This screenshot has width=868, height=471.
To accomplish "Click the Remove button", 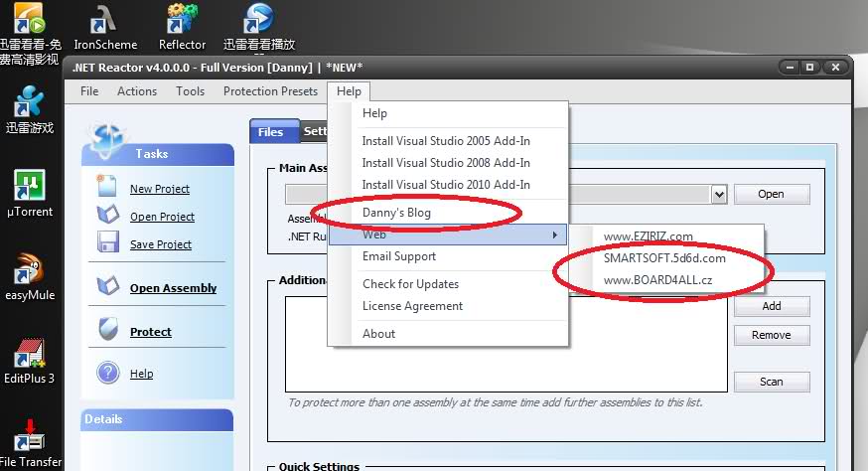I will tap(772, 335).
